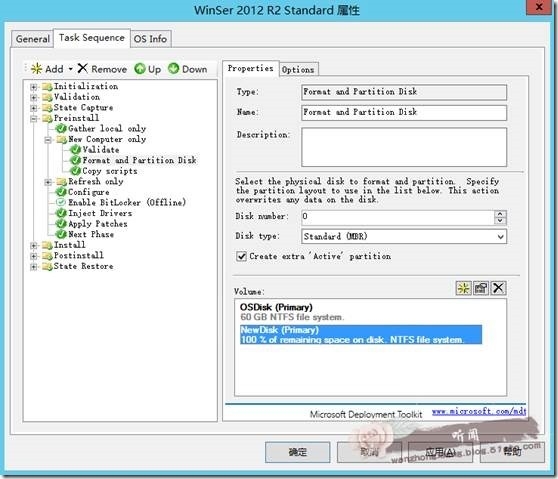Image resolution: width=558 pixels, height=479 pixels.
Task: Expand the Initialization folder
Action: (33, 86)
